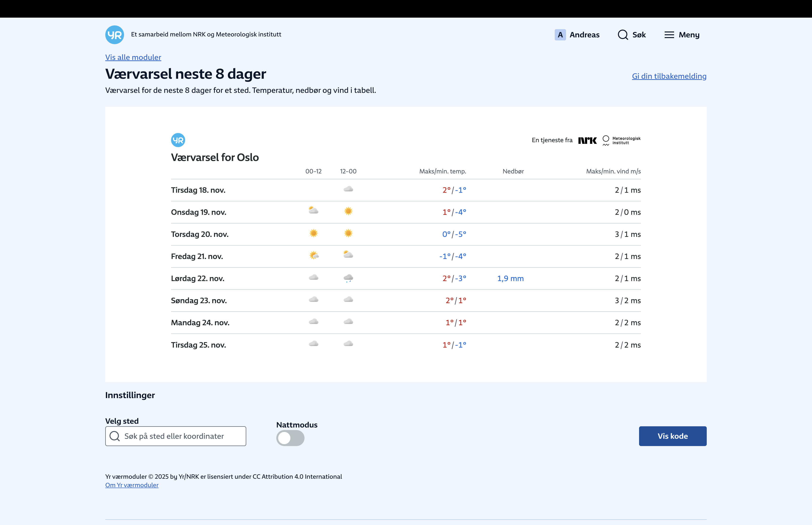
Task: Click the sun icon for Torsdag 00–12
Action: point(313,234)
